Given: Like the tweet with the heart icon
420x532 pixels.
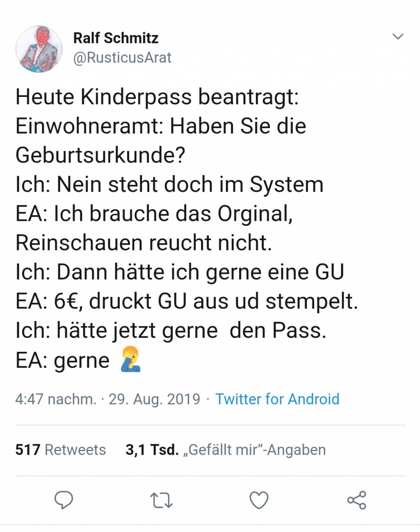Looking at the screenshot, I should tap(259, 500).
